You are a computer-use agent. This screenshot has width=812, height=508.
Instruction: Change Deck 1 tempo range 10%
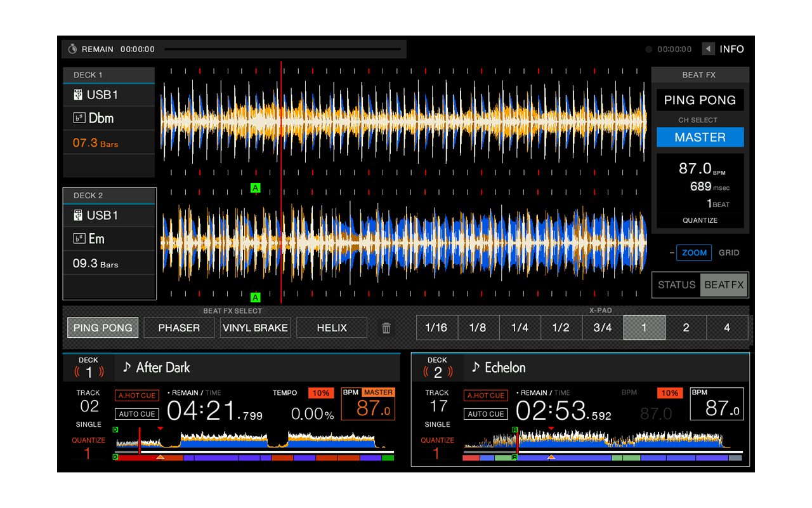point(321,393)
